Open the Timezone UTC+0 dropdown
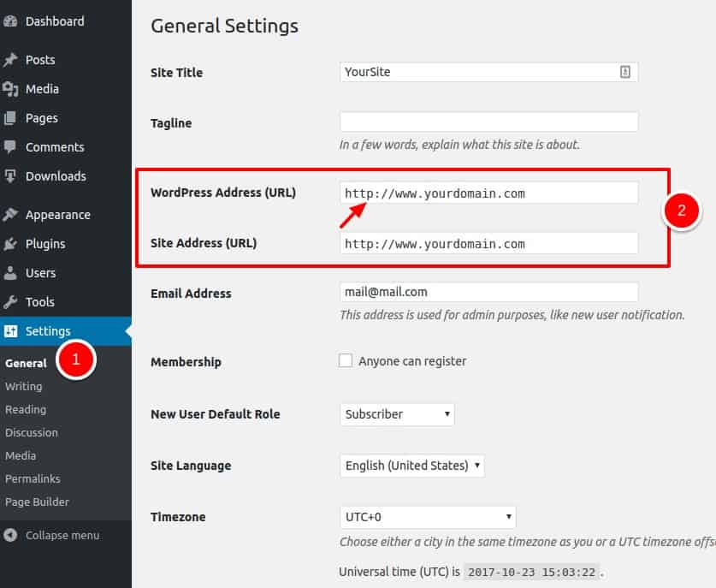The height and width of the screenshot is (588, 716). tap(428, 517)
